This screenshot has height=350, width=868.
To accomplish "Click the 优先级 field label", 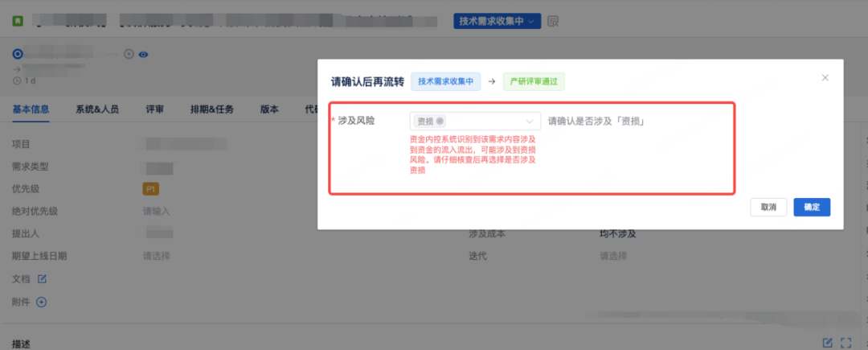I will [26, 189].
